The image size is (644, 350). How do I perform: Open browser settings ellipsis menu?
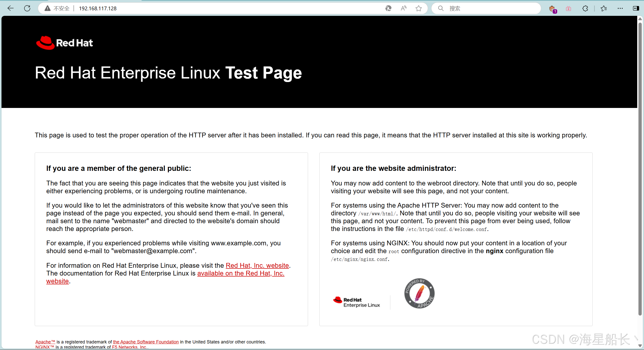(x=620, y=8)
